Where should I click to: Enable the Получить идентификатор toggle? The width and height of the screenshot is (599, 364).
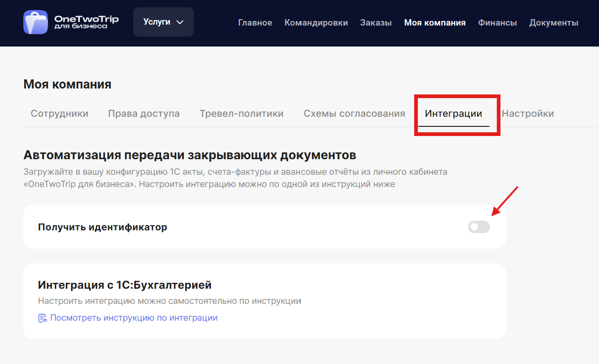(x=478, y=227)
